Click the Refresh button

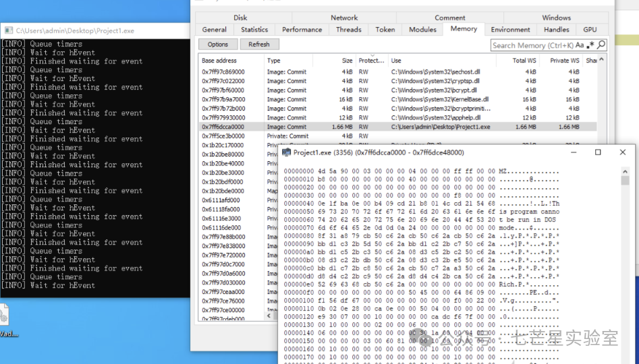pyautogui.click(x=259, y=44)
